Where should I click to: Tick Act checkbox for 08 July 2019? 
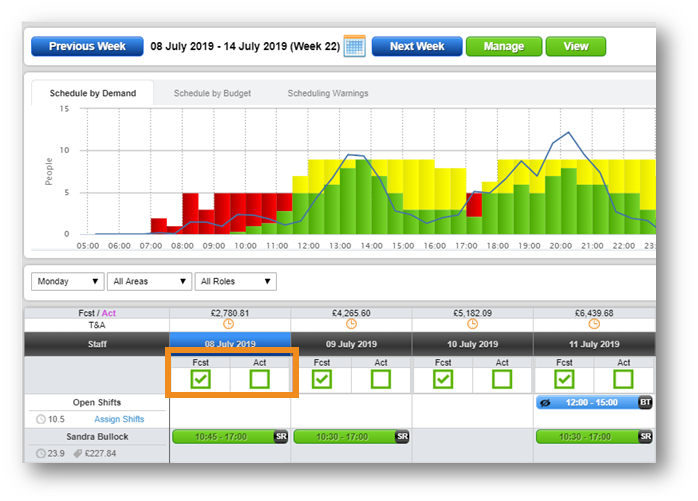click(x=260, y=379)
